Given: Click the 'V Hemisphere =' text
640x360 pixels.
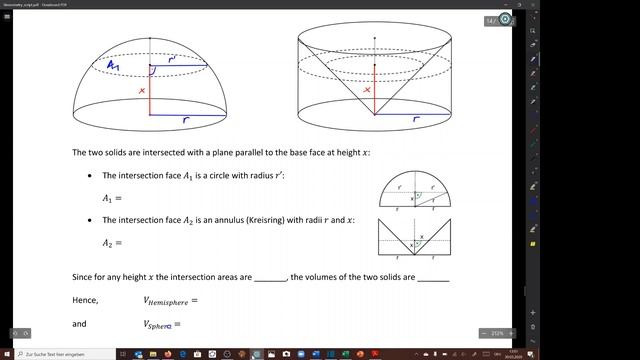Looking at the screenshot, I should coord(170,301).
